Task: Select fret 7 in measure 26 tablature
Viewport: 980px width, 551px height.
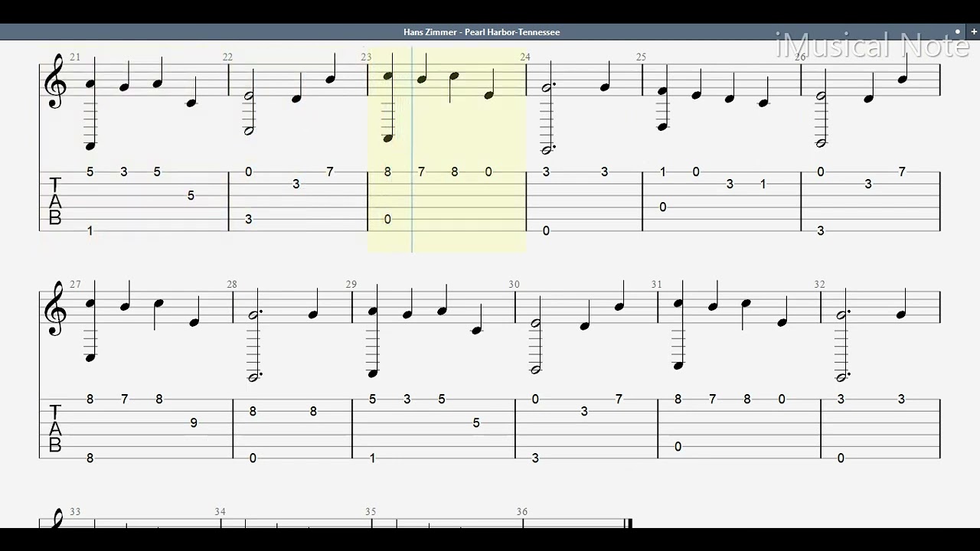Action: pos(902,171)
